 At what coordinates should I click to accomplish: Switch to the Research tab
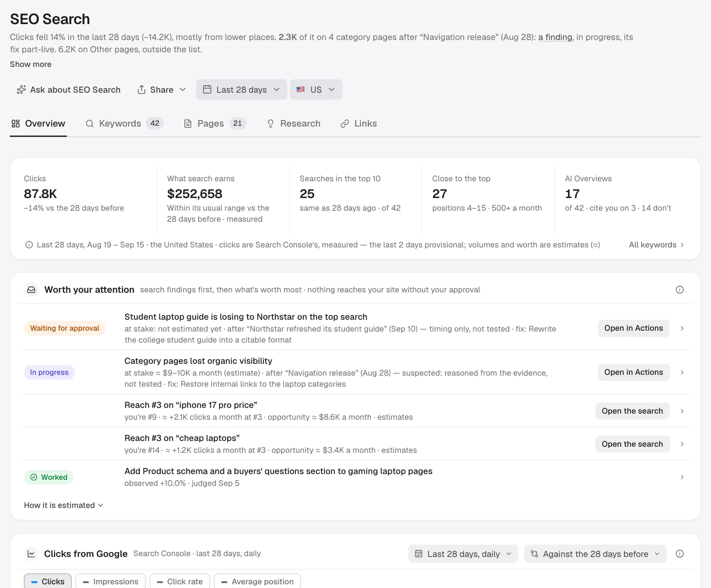tap(294, 123)
